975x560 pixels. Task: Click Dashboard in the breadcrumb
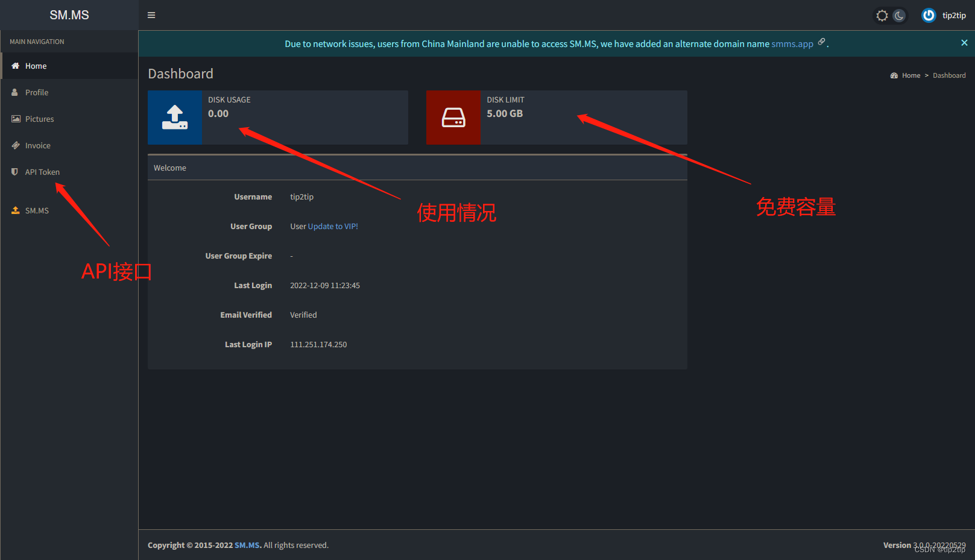949,75
